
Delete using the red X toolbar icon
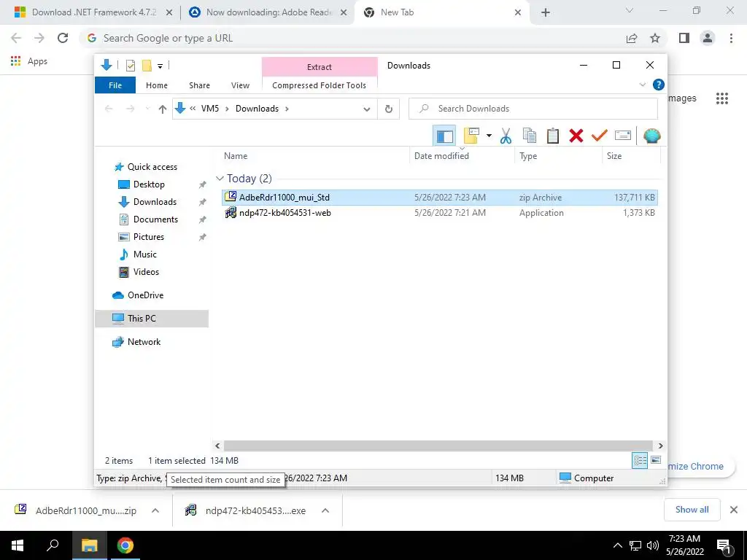pos(576,136)
